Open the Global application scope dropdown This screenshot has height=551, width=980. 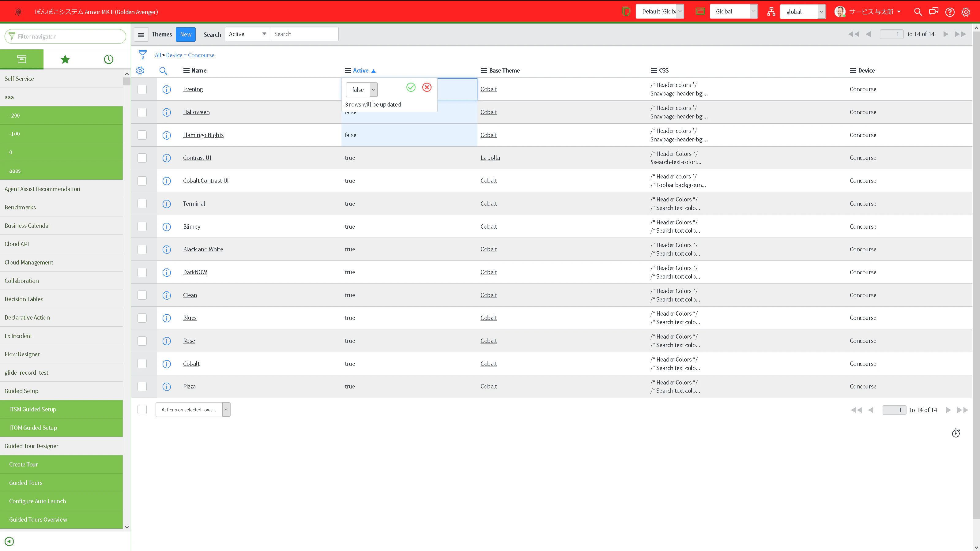tap(733, 11)
